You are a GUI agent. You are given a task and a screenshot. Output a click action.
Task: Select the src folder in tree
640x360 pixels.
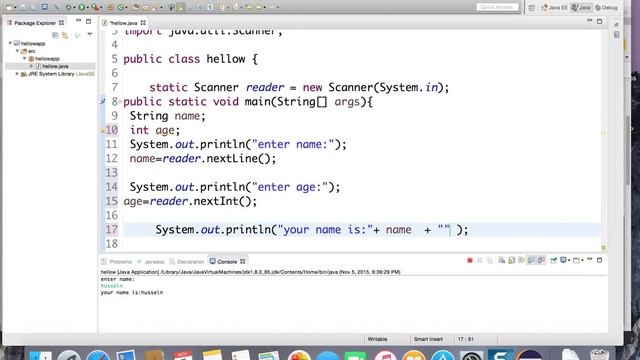click(x=28, y=51)
